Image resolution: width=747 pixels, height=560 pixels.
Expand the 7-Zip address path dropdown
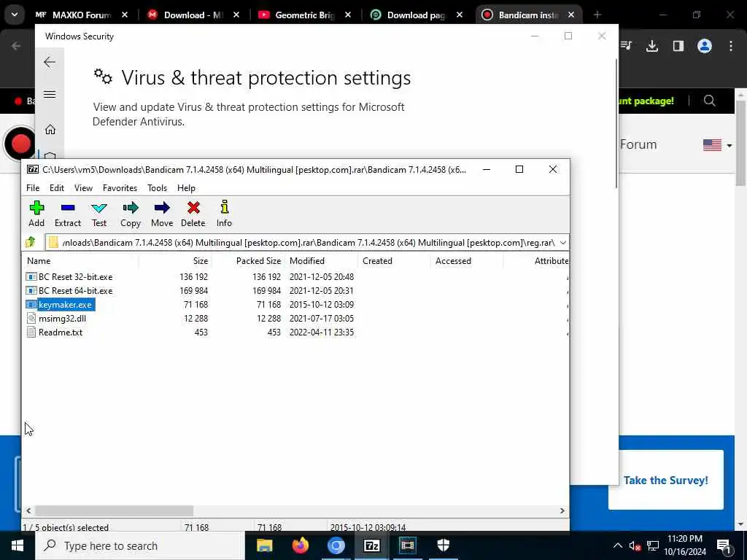(x=562, y=243)
